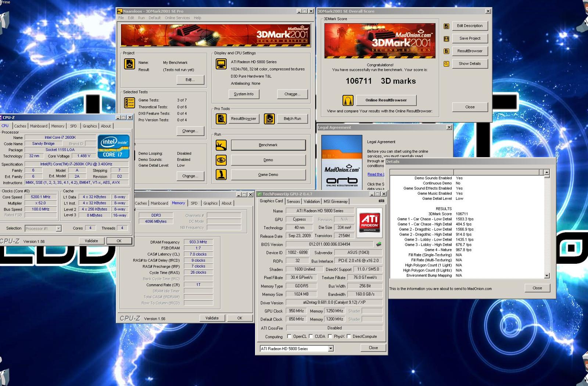Open the Edit menu in 3DMark2001
Image resolution: width=588 pixels, height=386 pixels.
131,18
